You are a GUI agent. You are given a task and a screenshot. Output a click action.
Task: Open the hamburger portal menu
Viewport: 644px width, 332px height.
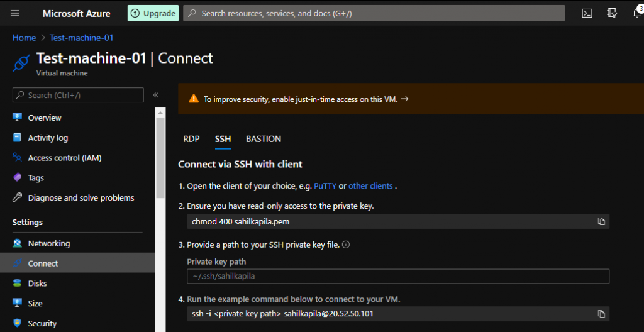click(15, 13)
